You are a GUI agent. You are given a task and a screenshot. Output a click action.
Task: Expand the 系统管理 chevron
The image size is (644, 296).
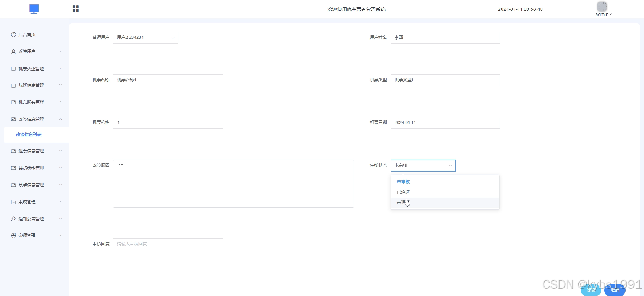pos(60,202)
